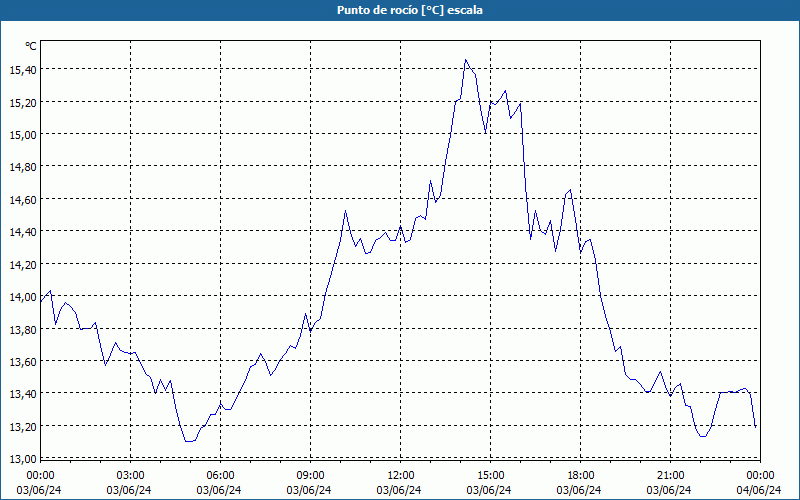Click the °C unit label on the axis

click(x=31, y=46)
